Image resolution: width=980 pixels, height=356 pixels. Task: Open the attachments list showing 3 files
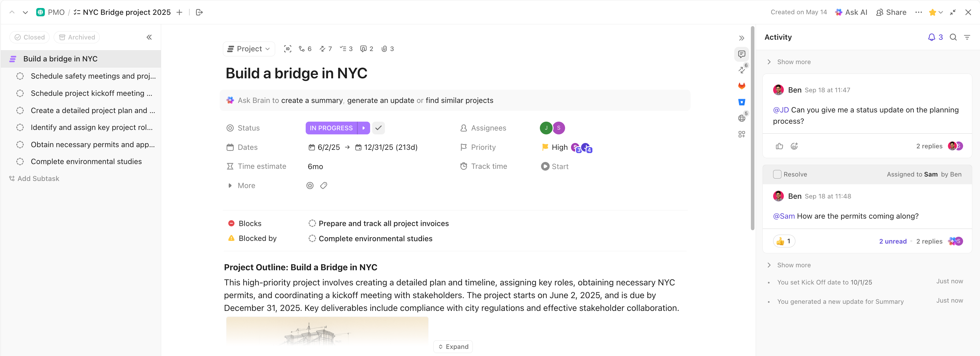pyautogui.click(x=387, y=49)
